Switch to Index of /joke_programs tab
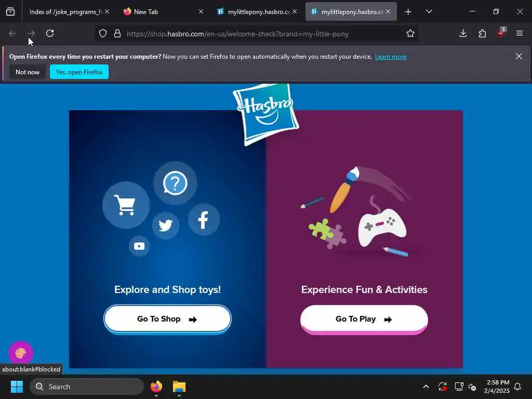532x399 pixels. pos(66,12)
